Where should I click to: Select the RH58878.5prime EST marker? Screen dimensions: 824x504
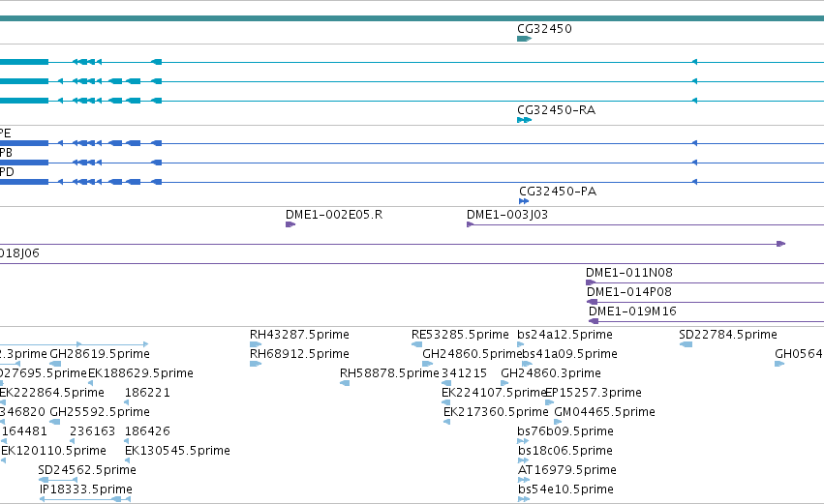(x=345, y=383)
